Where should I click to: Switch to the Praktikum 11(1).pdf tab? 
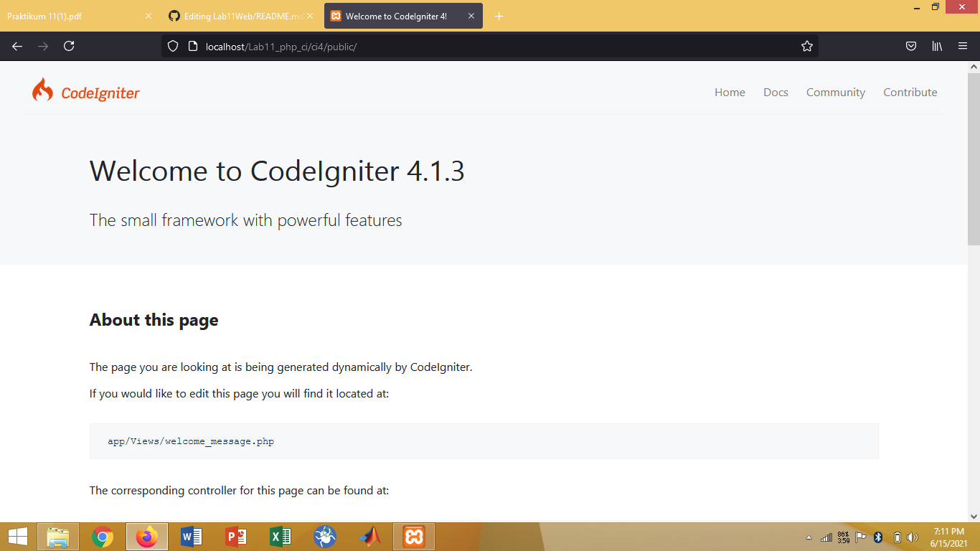(72, 15)
